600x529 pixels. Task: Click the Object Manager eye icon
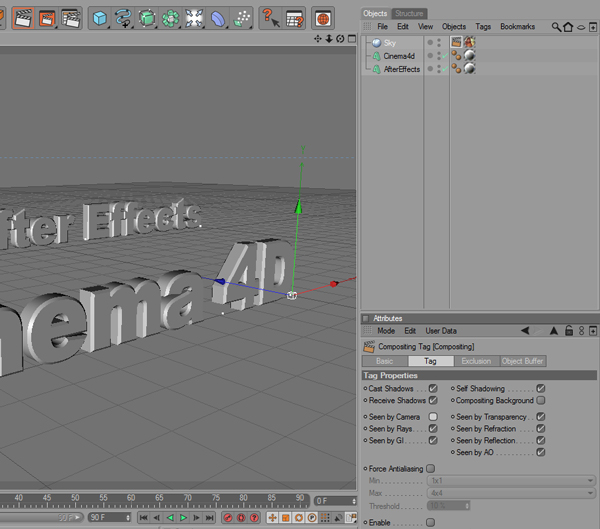click(x=581, y=27)
